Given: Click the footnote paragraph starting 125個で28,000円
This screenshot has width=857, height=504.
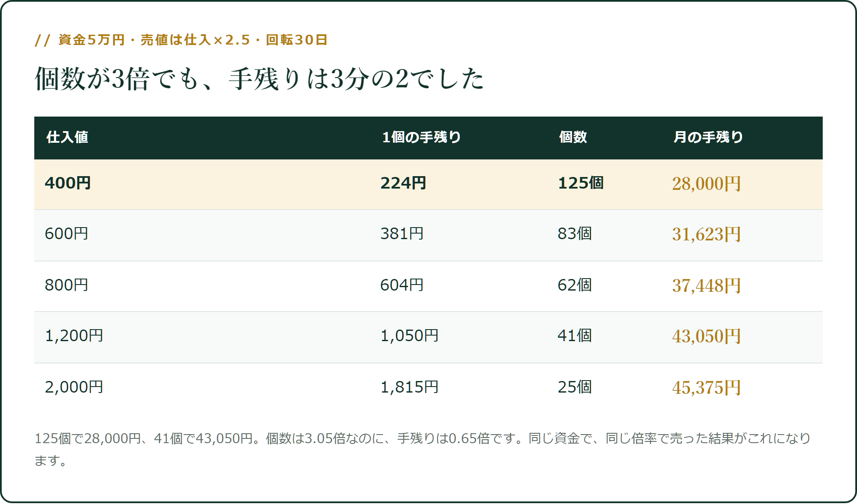Looking at the screenshot, I should pyautogui.click(x=423, y=449).
